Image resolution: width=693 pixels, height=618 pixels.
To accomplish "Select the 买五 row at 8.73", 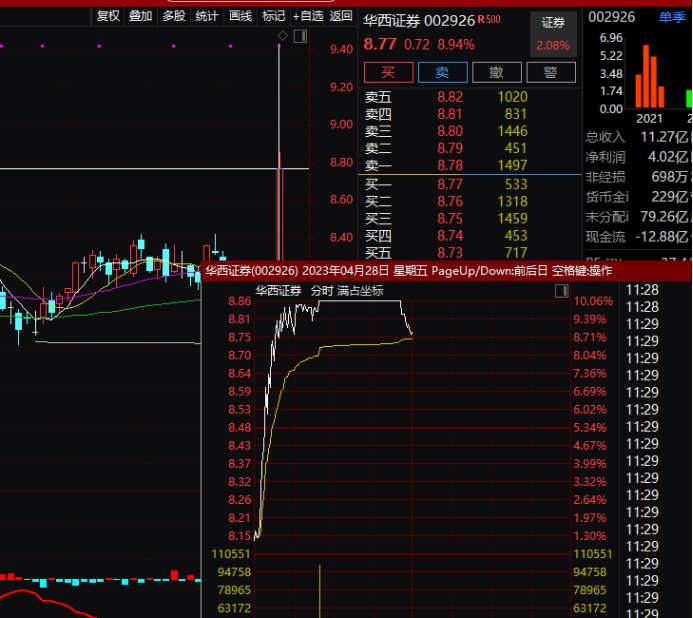I will click(x=446, y=252).
